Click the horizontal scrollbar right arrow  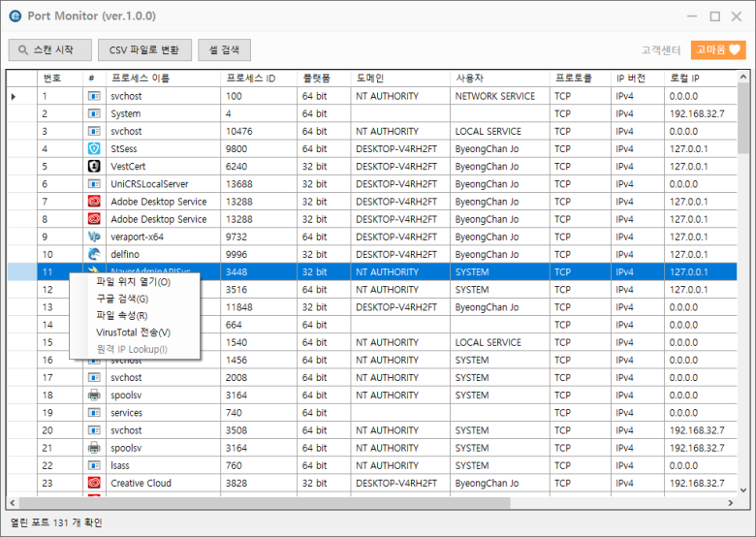click(732, 503)
